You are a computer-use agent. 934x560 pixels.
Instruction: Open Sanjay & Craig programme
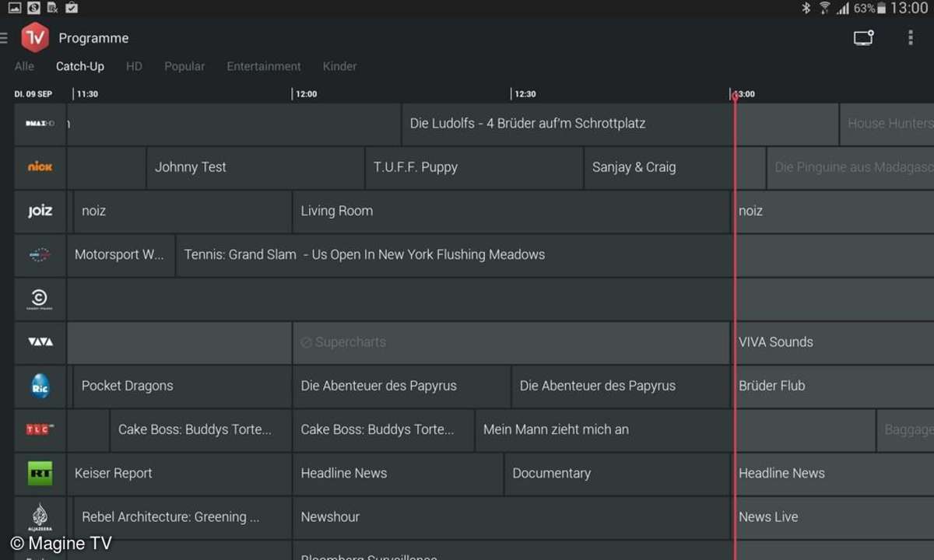(675, 167)
